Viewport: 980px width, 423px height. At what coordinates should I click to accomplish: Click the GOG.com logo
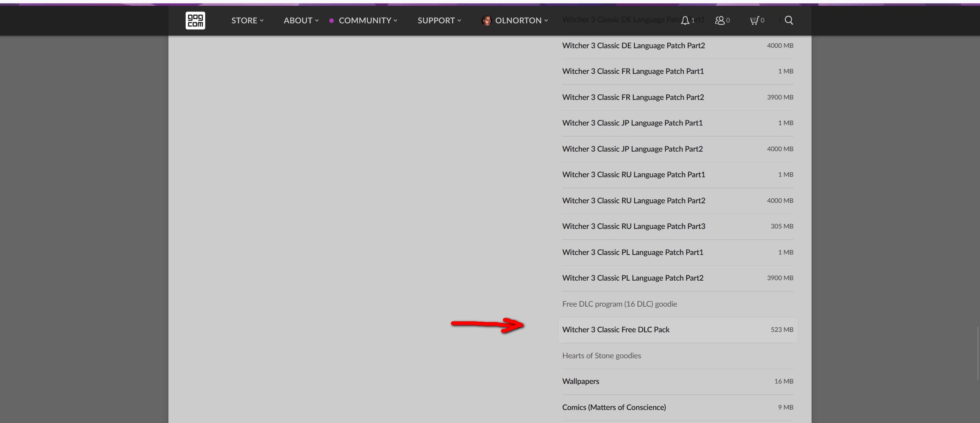pos(195,20)
